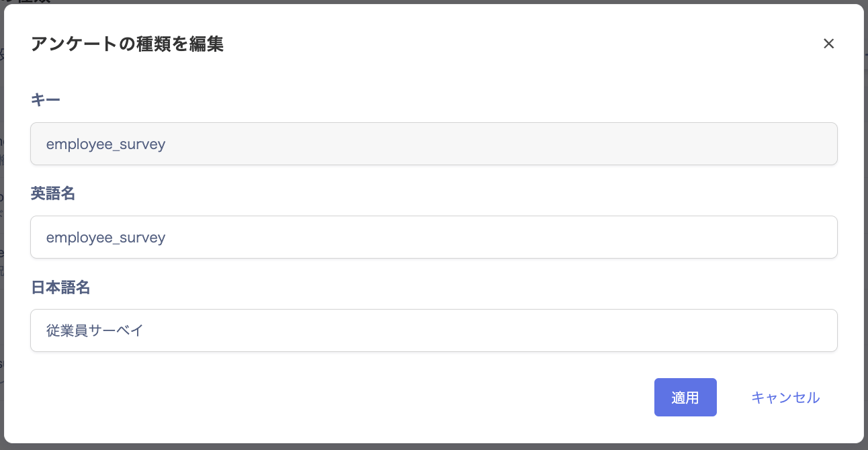Viewport: 868px width, 450px height.
Task: Click the dialog title アンケートの種類を編集
Action: point(127,44)
